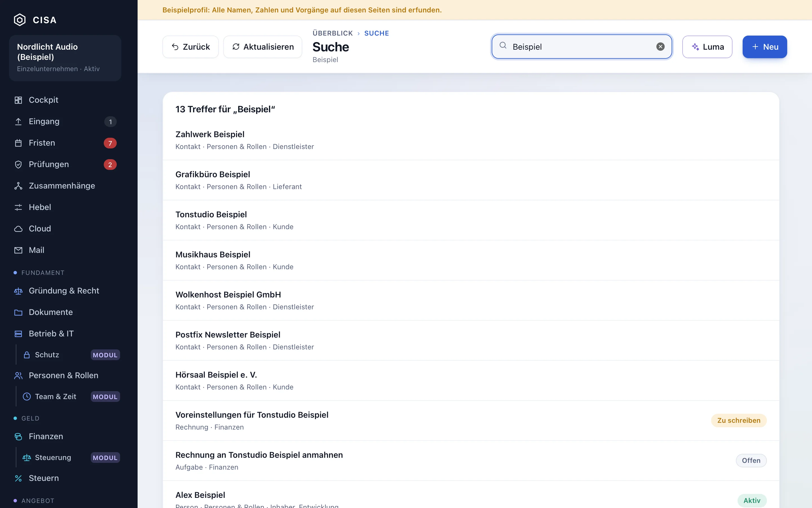The width and height of the screenshot is (812, 508).
Task: Open Mail in the sidebar
Action: pos(65,250)
